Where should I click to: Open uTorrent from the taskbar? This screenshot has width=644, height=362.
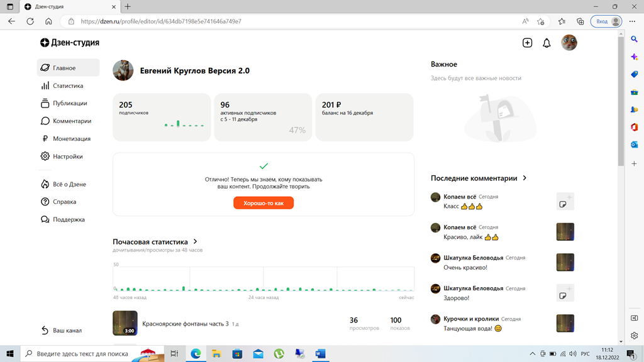[279, 353]
